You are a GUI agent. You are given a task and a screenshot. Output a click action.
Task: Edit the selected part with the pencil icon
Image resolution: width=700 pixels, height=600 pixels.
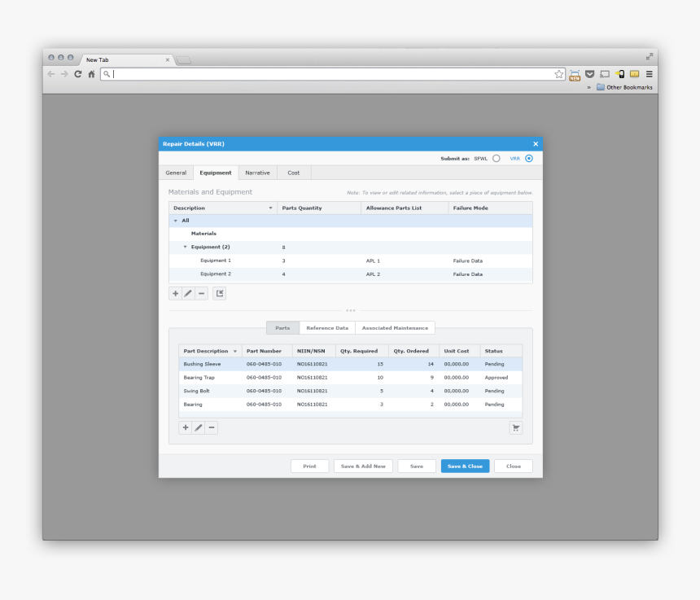pos(198,427)
